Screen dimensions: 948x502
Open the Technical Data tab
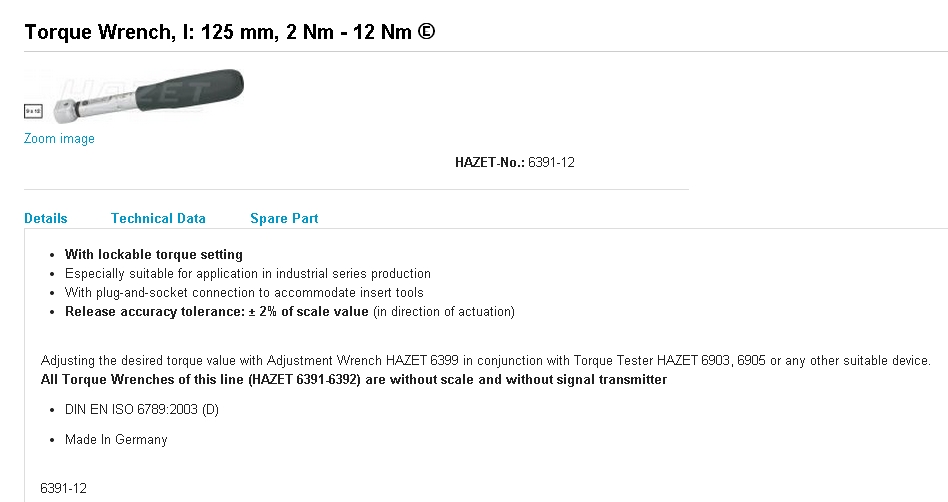point(158,218)
